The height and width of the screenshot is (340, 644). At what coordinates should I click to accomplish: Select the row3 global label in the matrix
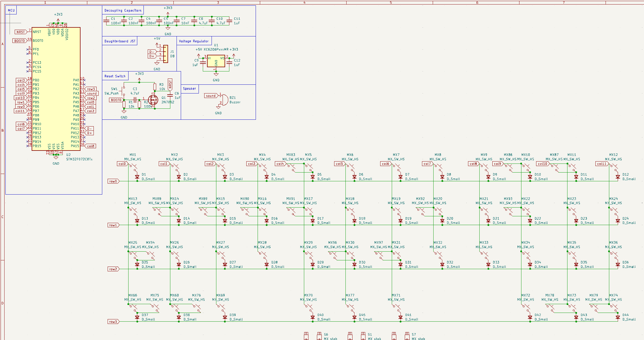click(113, 322)
